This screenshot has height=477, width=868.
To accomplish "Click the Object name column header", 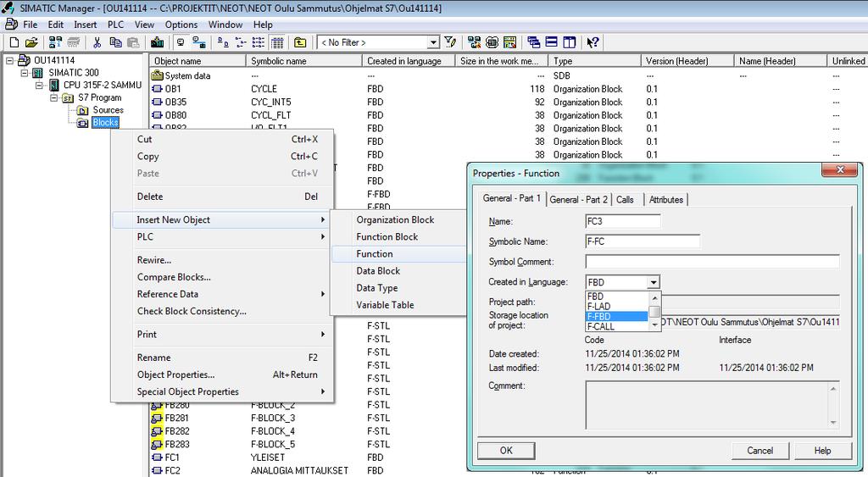I will (x=197, y=61).
